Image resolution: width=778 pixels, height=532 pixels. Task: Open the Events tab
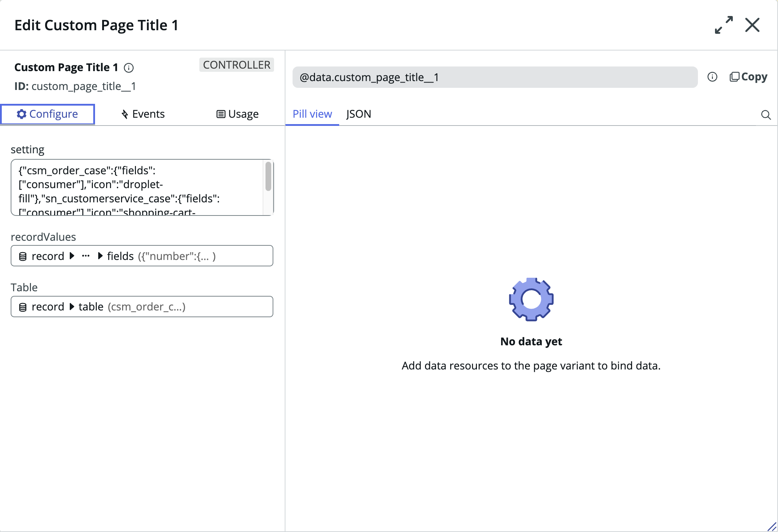coord(143,114)
